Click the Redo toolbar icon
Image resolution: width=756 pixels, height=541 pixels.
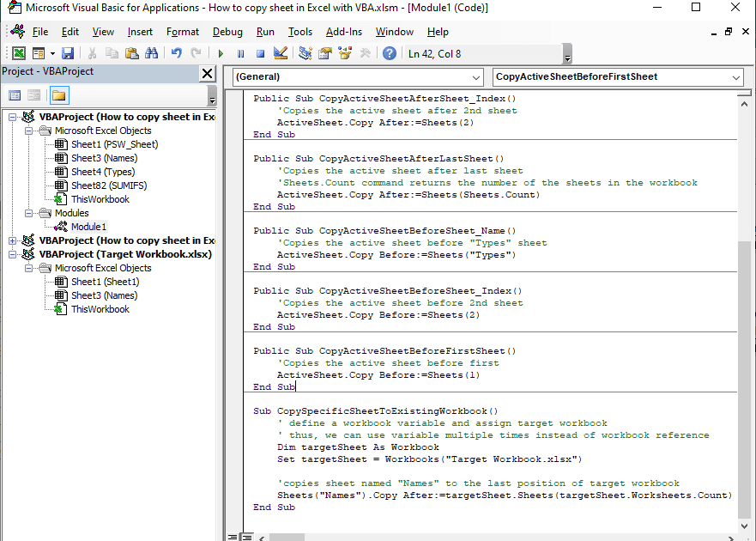(196, 53)
